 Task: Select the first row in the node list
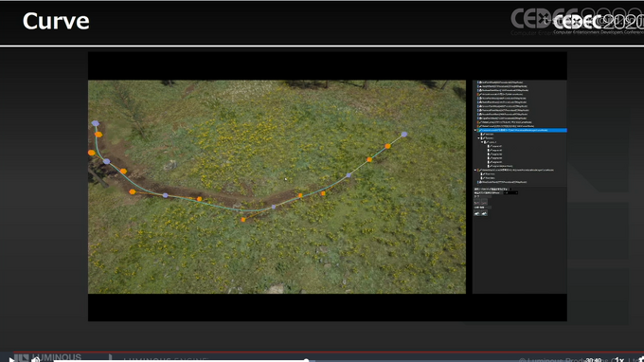click(502, 82)
